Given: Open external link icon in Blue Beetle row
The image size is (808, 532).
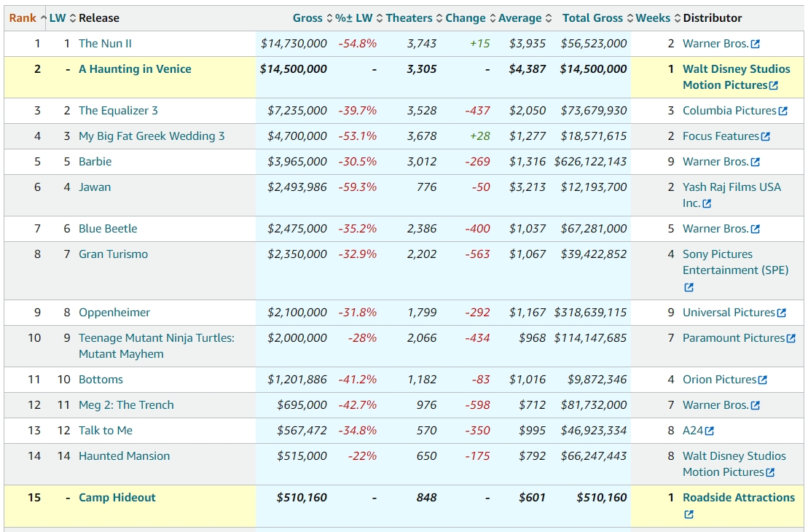Looking at the screenshot, I should (x=756, y=230).
